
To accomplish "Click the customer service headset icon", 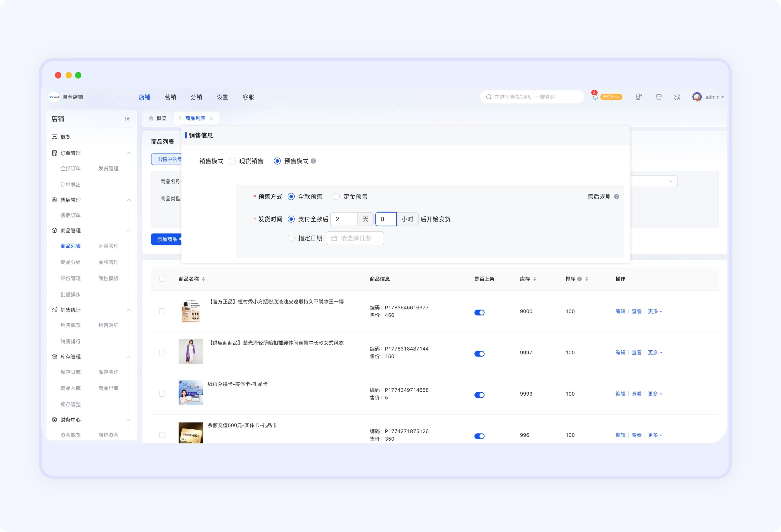I will 639,97.
